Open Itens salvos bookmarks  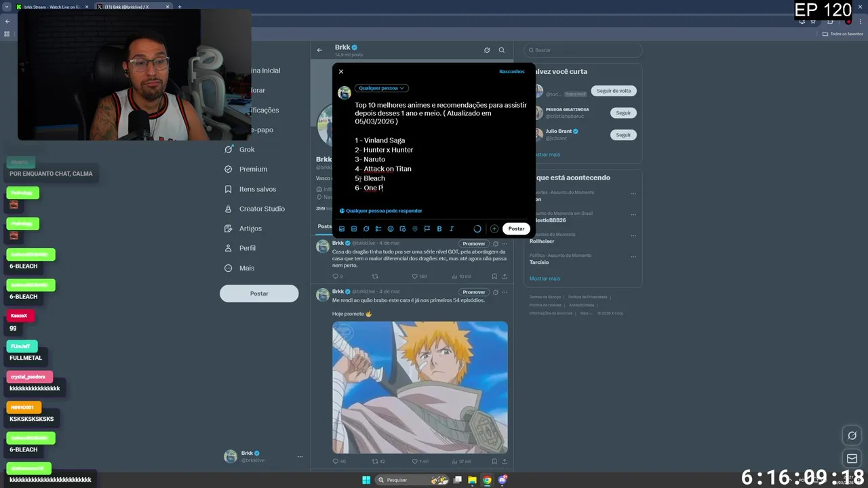pyautogui.click(x=250, y=189)
